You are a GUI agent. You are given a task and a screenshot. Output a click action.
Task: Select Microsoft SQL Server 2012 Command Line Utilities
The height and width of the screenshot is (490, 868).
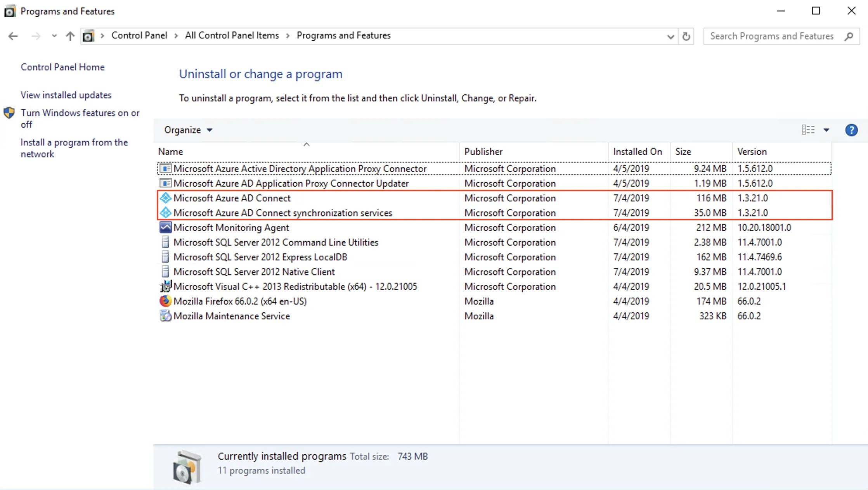point(494,242)
